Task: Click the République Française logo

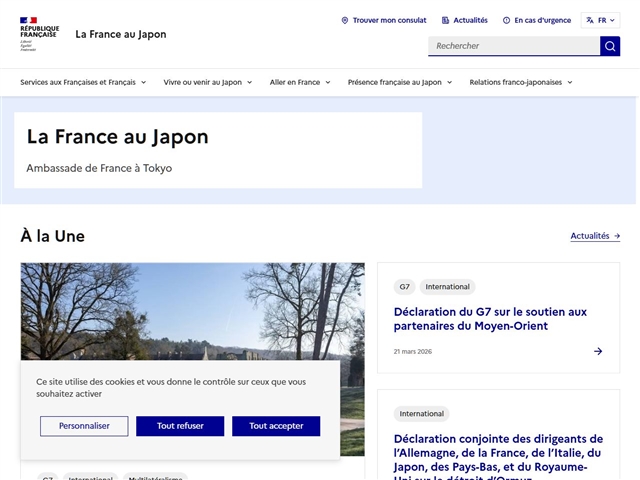Action: click(x=40, y=34)
